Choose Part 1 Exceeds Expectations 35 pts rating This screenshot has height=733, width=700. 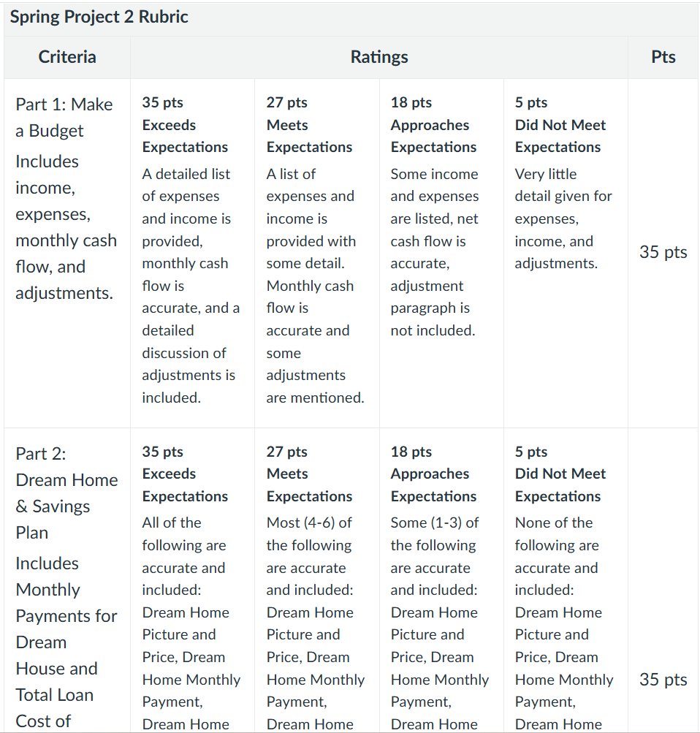coord(192,253)
